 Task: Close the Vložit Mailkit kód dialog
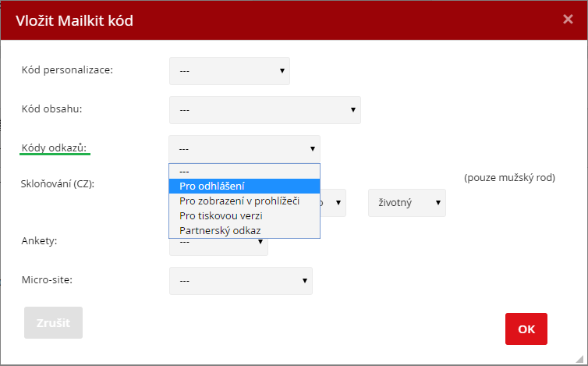(x=568, y=20)
